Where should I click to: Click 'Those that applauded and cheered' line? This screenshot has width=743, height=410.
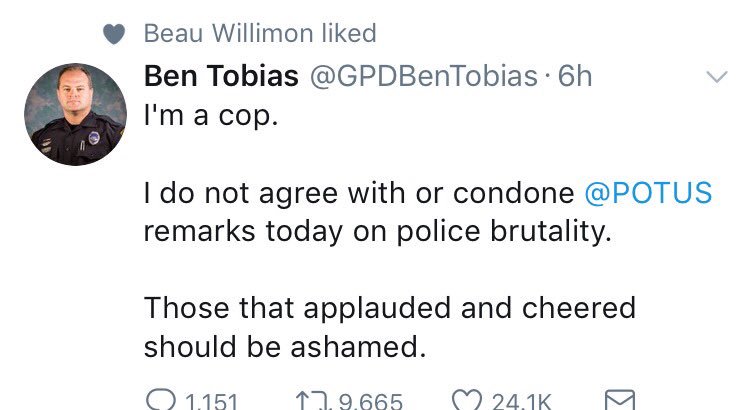390,308
